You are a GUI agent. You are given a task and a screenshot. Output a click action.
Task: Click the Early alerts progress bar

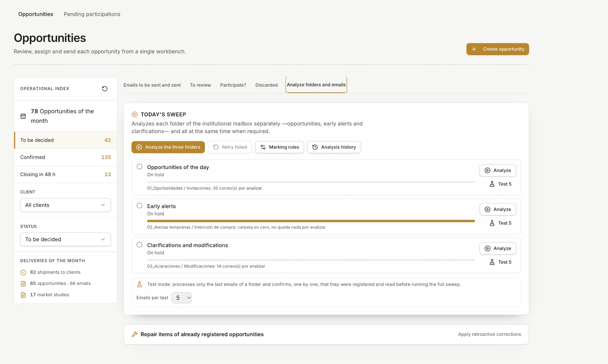pos(311,221)
